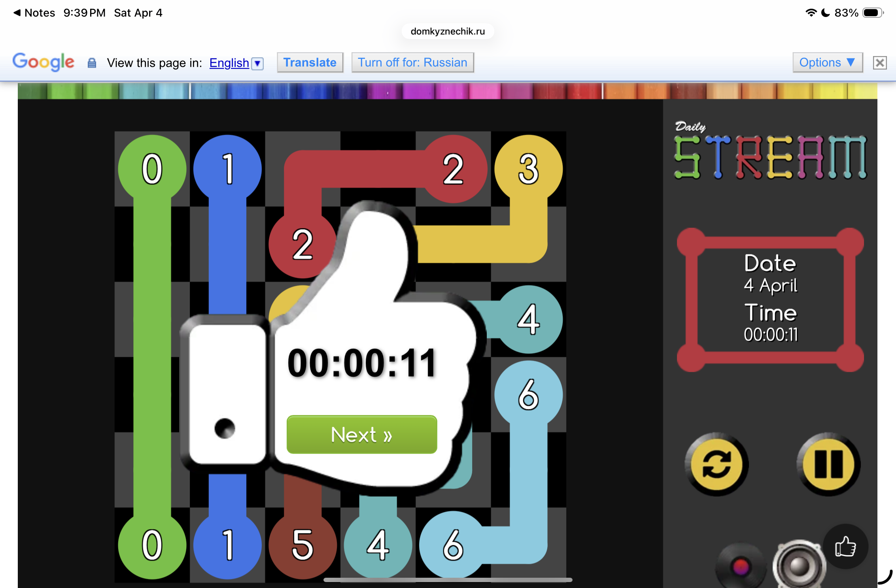Image resolution: width=896 pixels, height=588 pixels.
Task: Select the brown number 5 node
Action: point(302,545)
